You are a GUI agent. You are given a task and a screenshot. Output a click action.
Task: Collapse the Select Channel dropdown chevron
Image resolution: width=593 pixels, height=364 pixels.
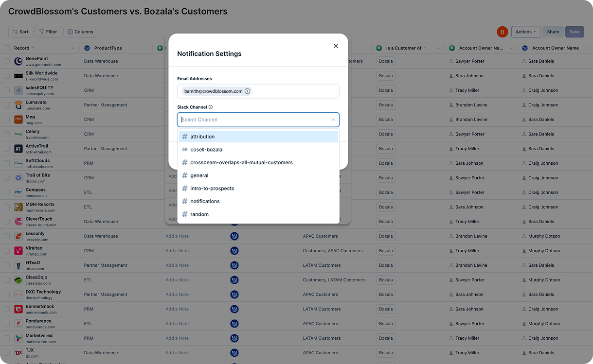333,120
